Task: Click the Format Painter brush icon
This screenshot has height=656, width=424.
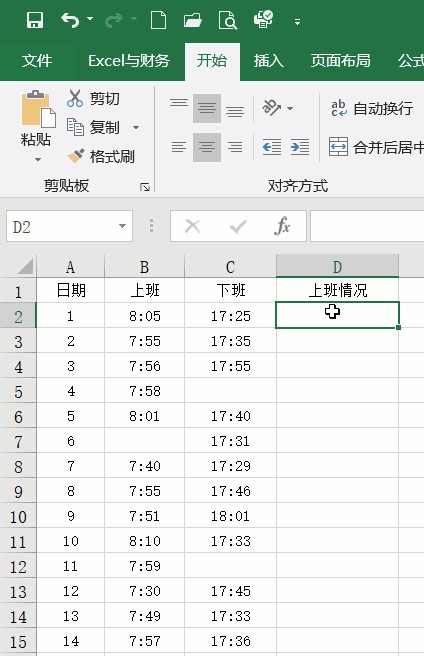Action: coord(75,156)
